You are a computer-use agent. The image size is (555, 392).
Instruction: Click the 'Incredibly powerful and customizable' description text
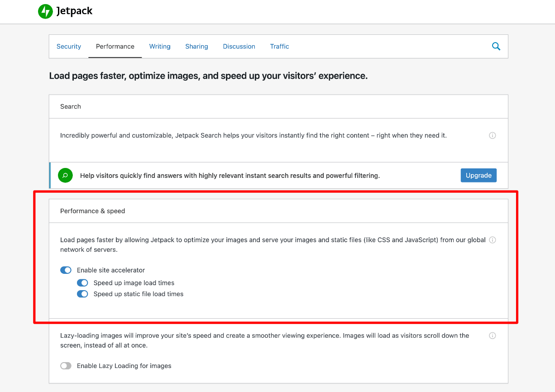pos(254,135)
